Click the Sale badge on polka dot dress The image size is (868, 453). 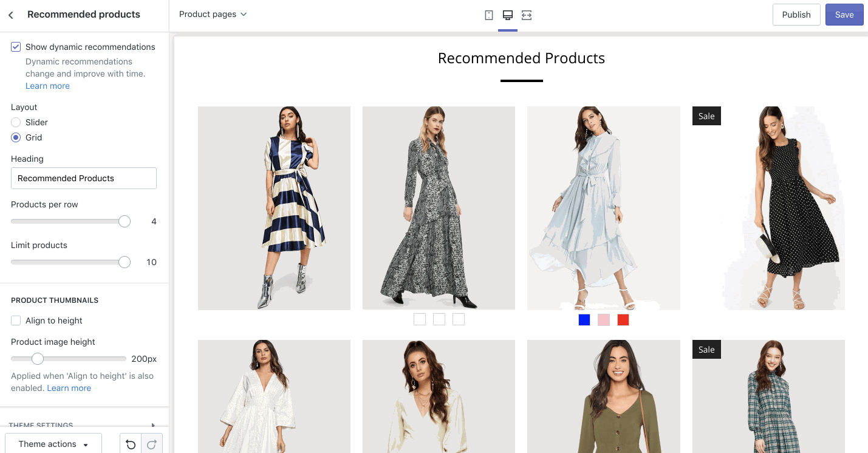click(706, 116)
